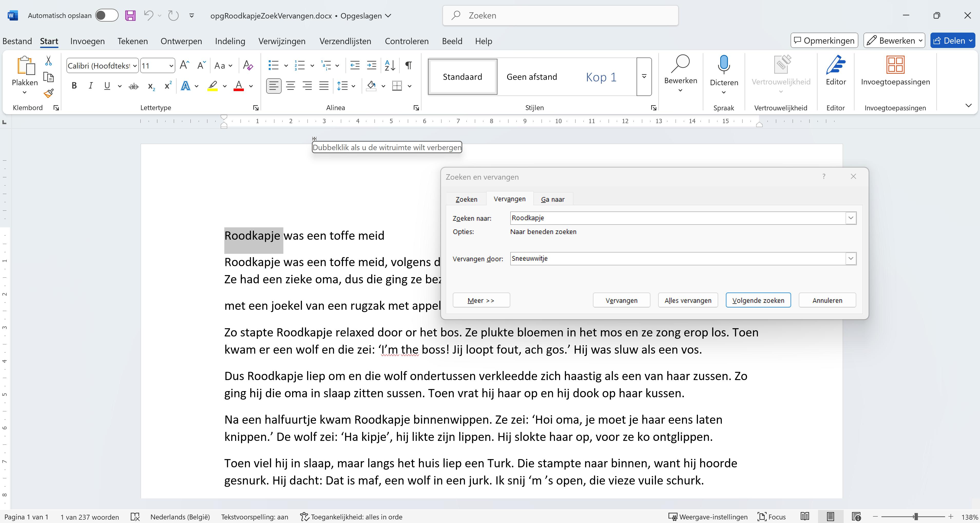Toggle italic formatting
The image size is (980, 523).
coord(91,86)
